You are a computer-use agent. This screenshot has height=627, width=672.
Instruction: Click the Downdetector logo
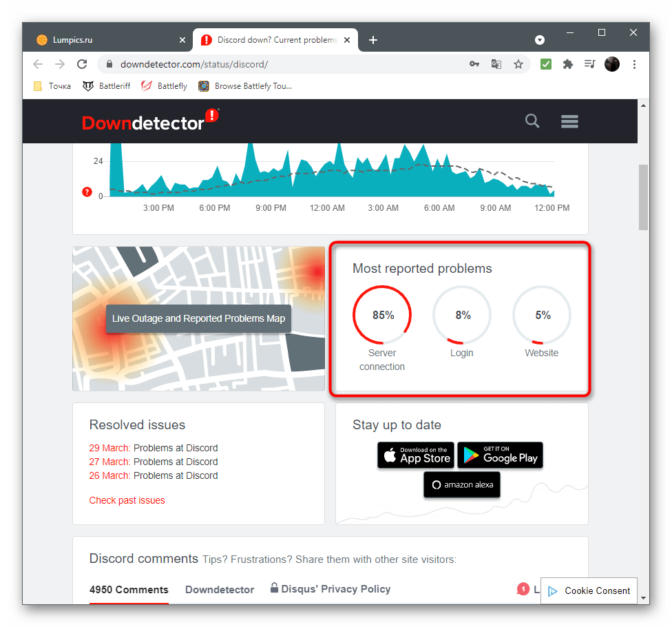[x=150, y=121]
